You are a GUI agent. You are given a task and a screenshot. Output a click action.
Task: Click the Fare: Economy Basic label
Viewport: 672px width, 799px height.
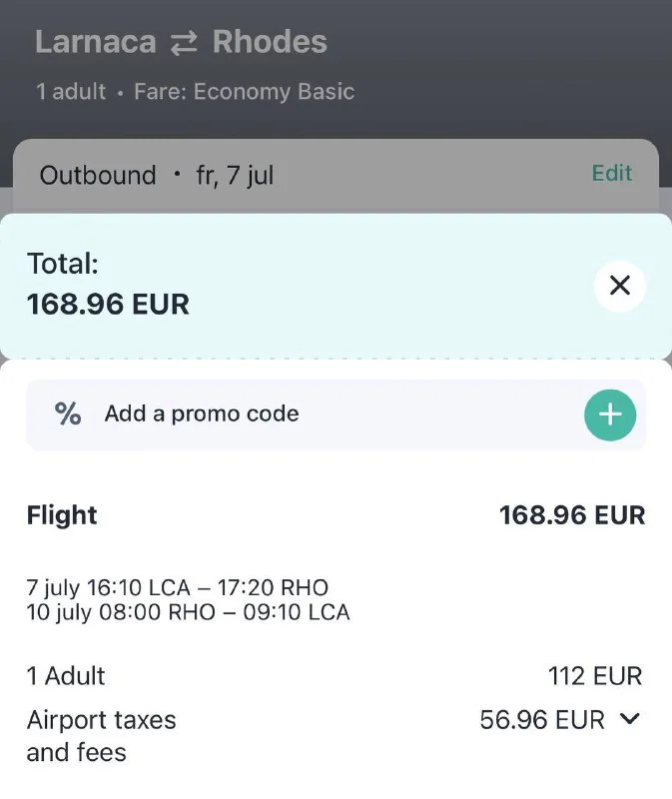246,92
